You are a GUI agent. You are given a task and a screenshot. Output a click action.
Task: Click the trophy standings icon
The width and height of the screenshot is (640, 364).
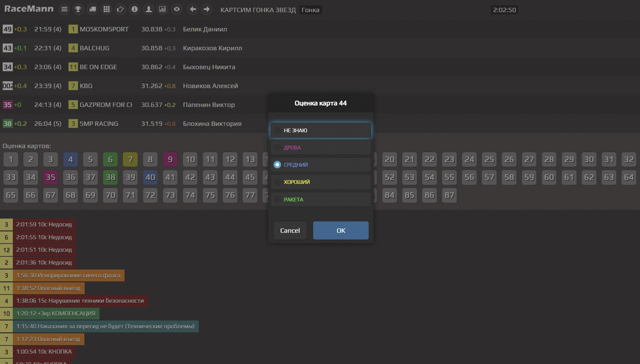pyautogui.click(x=78, y=10)
